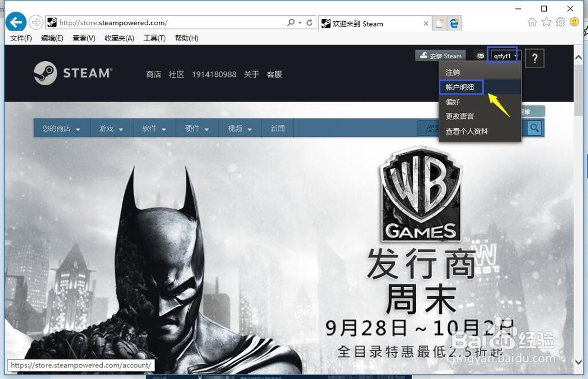The height and width of the screenshot is (379, 588).
Task: Expand the 硬件 dropdown
Action: [198, 128]
